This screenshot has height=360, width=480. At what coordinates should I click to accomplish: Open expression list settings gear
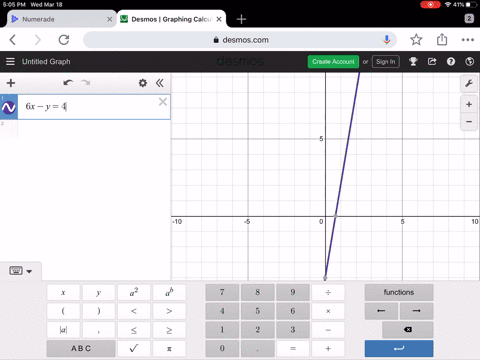pos(143,83)
